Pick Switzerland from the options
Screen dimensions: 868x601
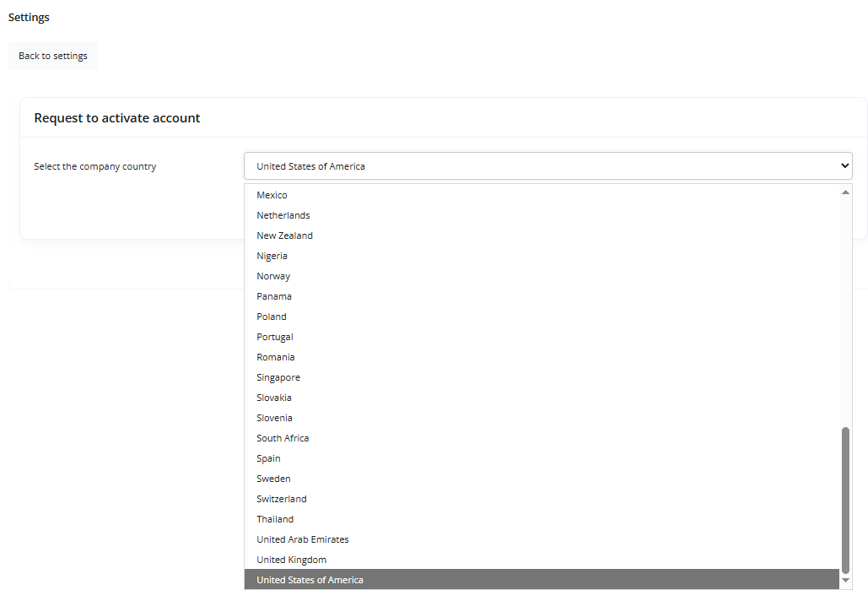(x=282, y=499)
